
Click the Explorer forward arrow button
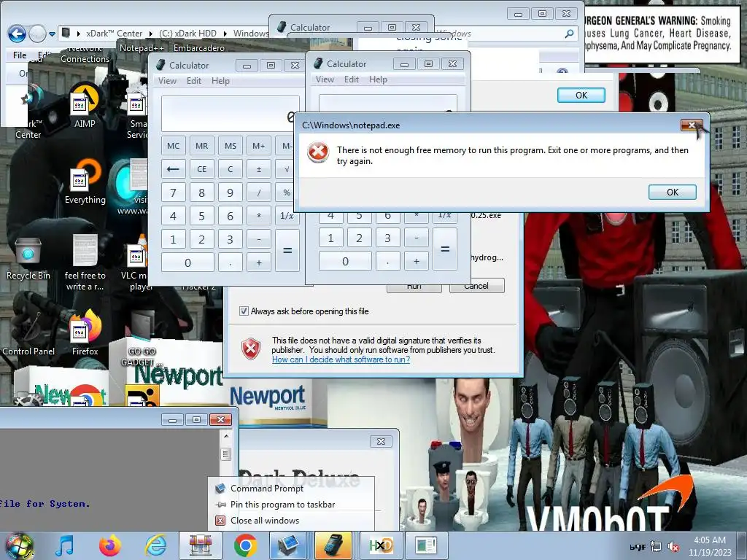coord(37,34)
